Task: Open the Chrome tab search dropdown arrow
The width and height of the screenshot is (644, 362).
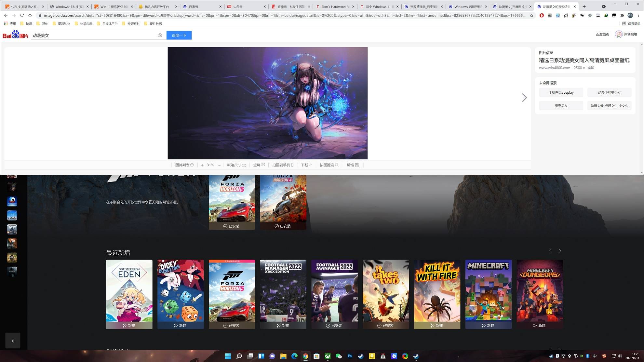Action: [604, 7]
